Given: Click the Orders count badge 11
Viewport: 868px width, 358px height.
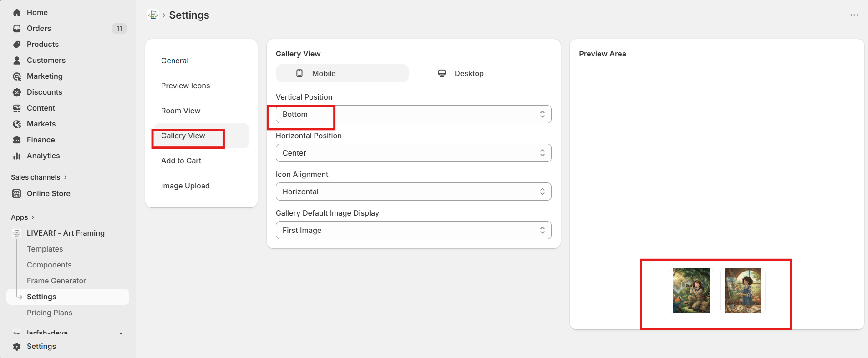Looking at the screenshot, I should [x=119, y=29].
